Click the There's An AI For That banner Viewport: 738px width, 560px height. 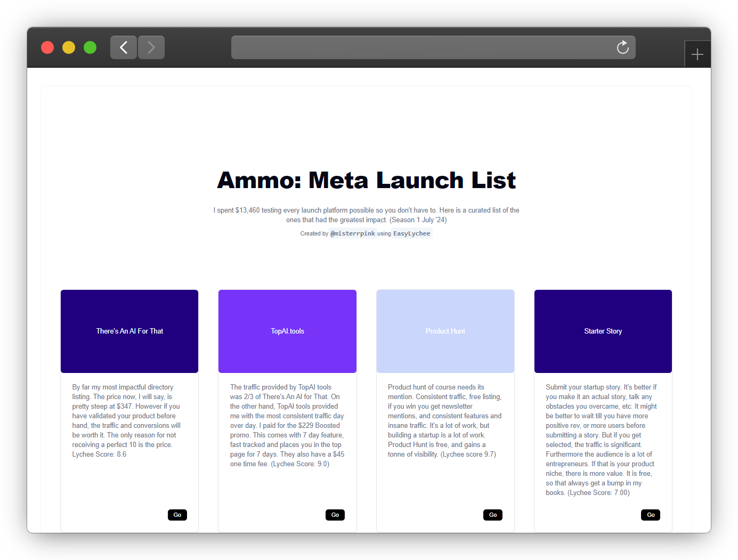point(129,331)
